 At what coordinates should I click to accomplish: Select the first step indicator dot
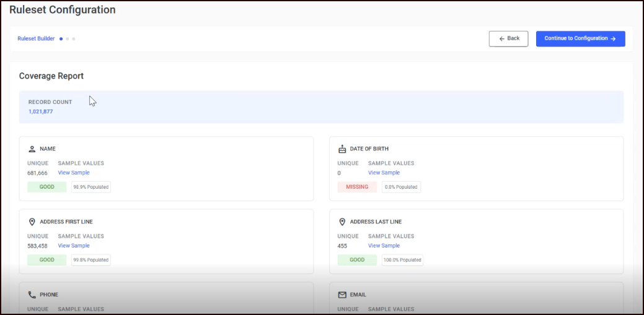[61, 39]
